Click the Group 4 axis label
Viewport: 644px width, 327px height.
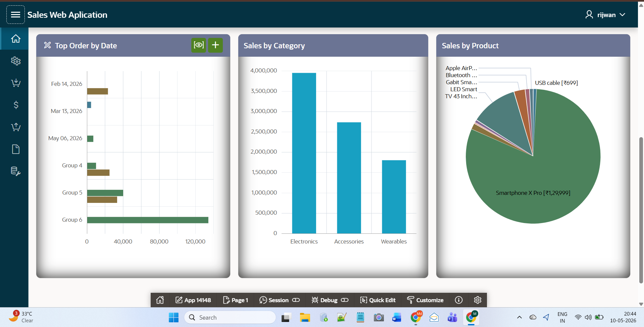[72, 165]
